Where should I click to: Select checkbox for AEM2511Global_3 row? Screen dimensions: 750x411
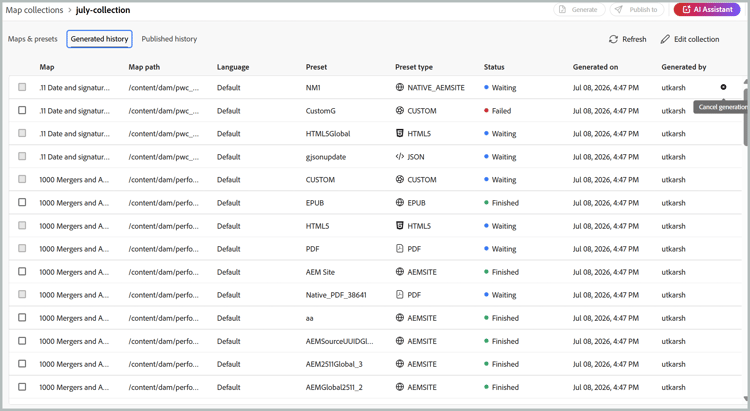pyautogui.click(x=22, y=364)
